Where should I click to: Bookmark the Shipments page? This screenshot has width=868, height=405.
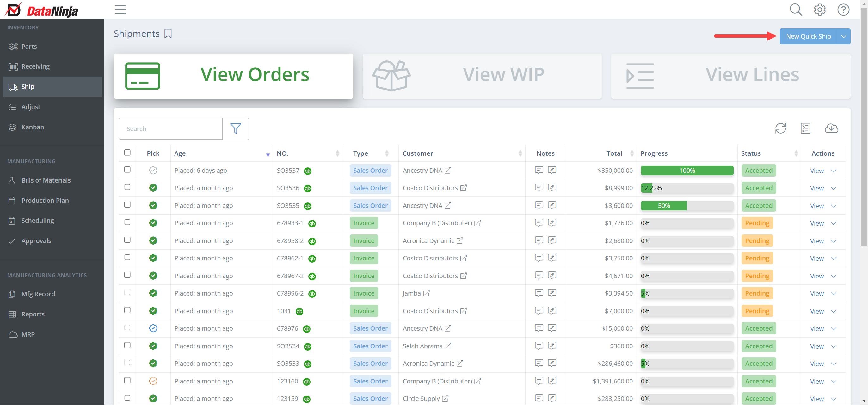168,34
